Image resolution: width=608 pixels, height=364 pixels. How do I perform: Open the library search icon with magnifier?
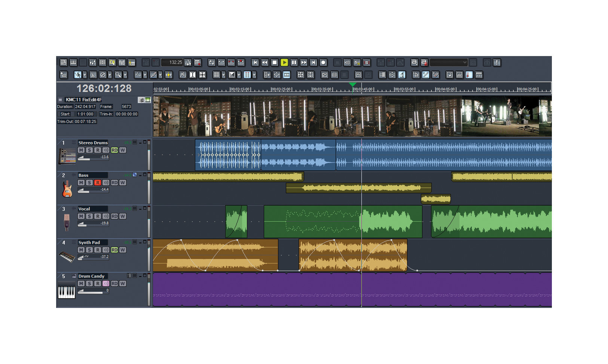[x=112, y=62]
